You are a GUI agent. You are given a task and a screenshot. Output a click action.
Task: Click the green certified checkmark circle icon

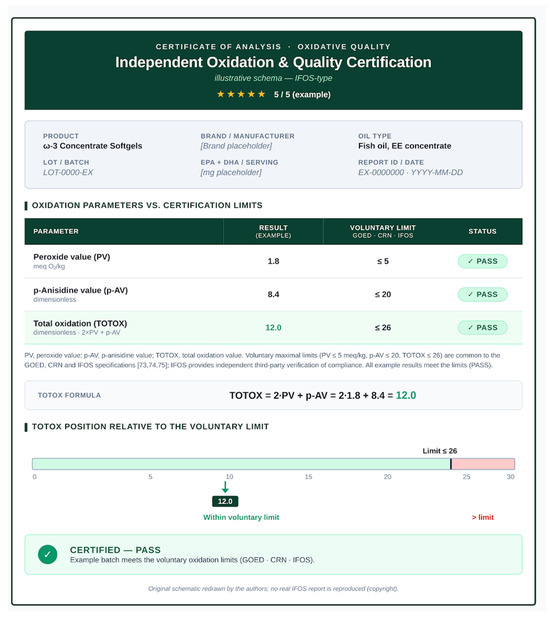(47, 554)
